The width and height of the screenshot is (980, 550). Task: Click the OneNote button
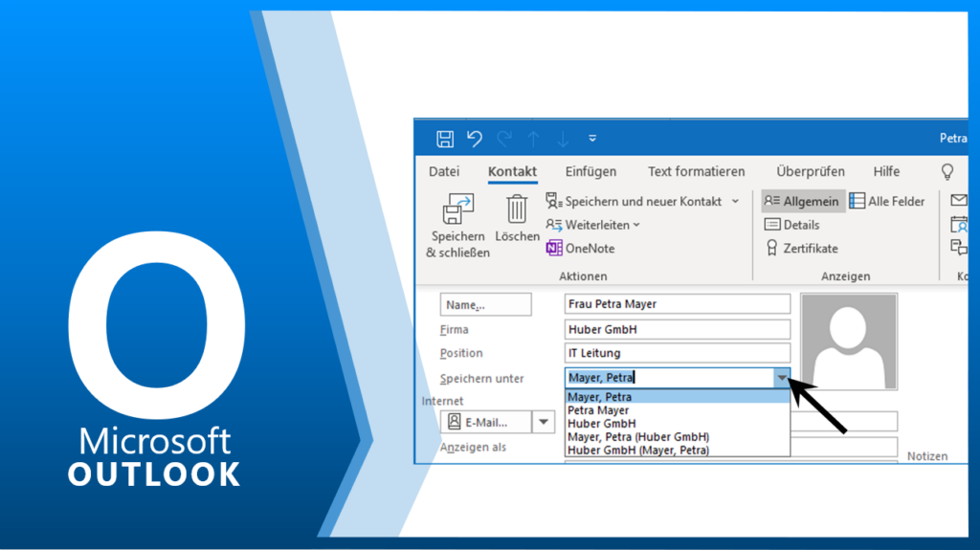point(581,248)
